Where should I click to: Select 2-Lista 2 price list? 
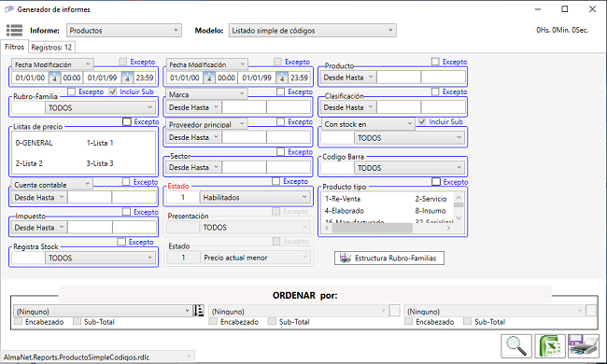coord(29,163)
